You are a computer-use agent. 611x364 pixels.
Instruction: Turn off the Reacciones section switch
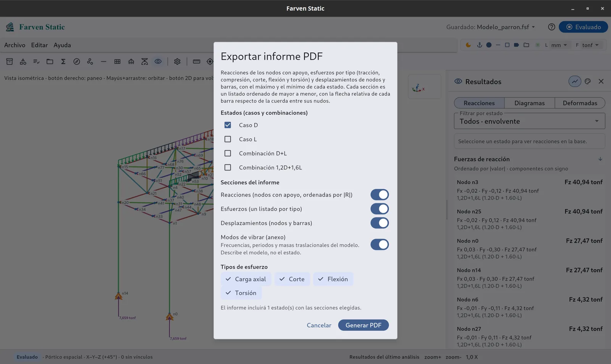pos(380,195)
